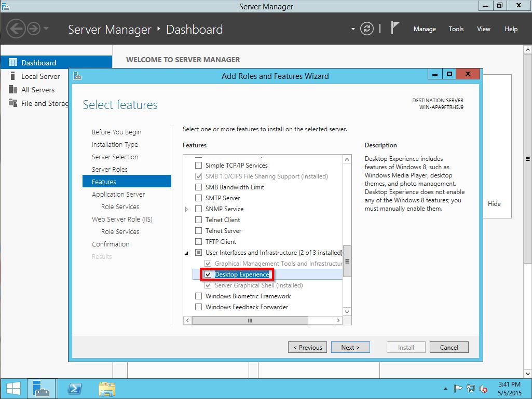The width and height of the screenshot is (532, 399).
Task: Open the notifications flag in Server Manager
Action: (x=394, y=27)
